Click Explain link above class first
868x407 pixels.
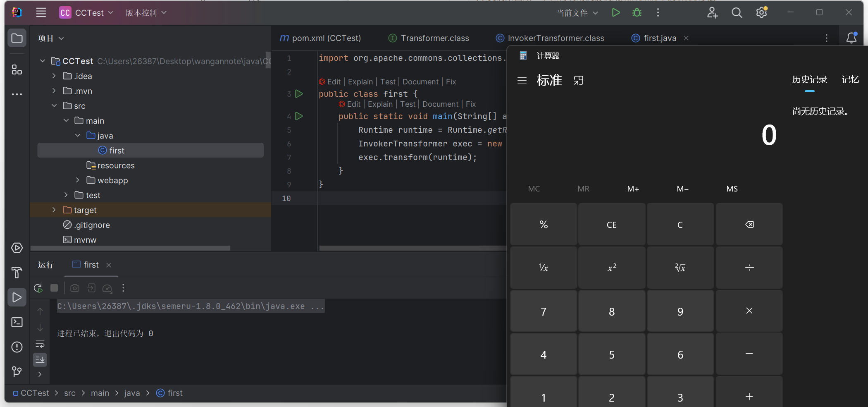pyautogui.click(x=360, y=82)
